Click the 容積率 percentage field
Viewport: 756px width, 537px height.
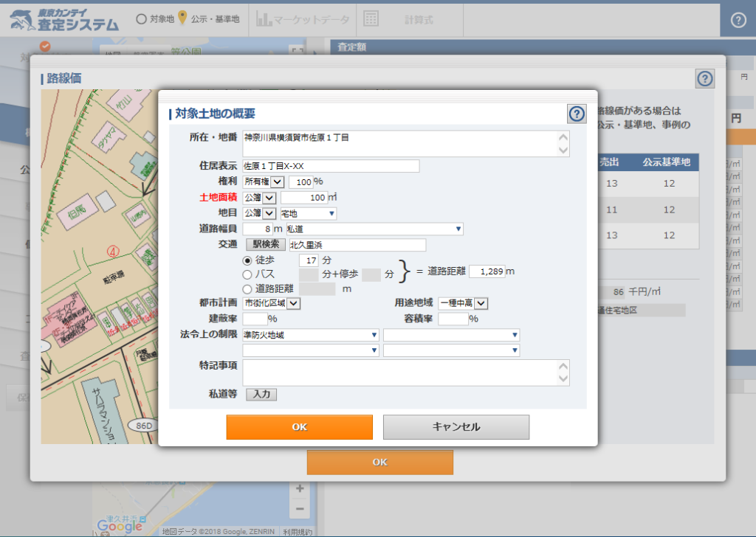453,319
